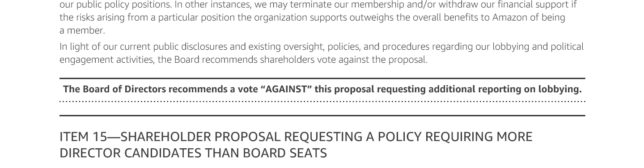The width and height of the screenshot is (644, 168).
Task: Click the words "BOARD SEATS" in heading
Action: click(285, 153)
